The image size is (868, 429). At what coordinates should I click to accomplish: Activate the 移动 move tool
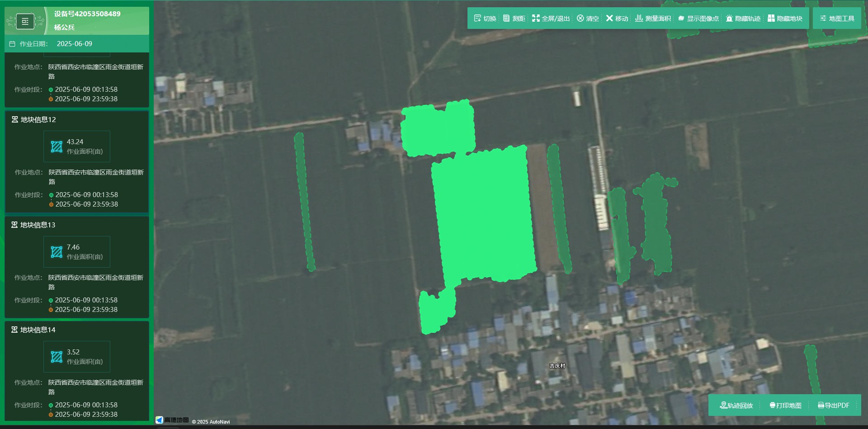617,19
